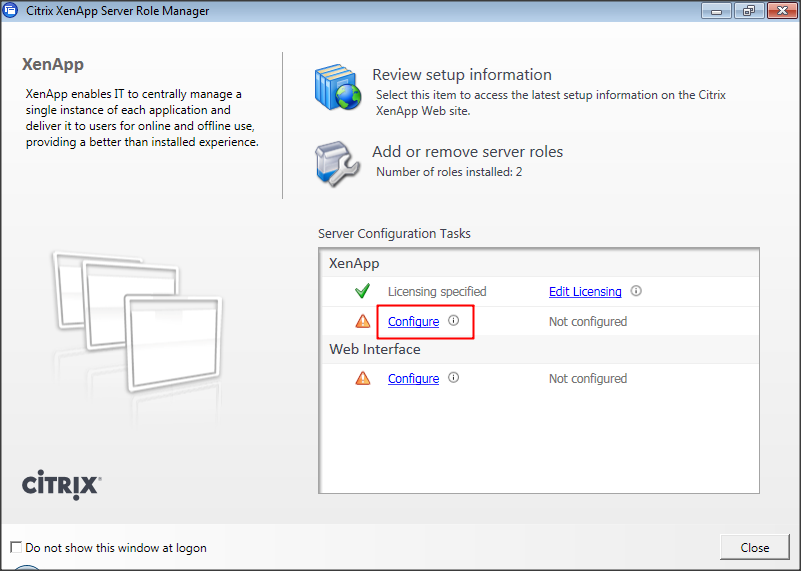
Task: Minimize the Server Role Manager window
Action: (714, 11)
